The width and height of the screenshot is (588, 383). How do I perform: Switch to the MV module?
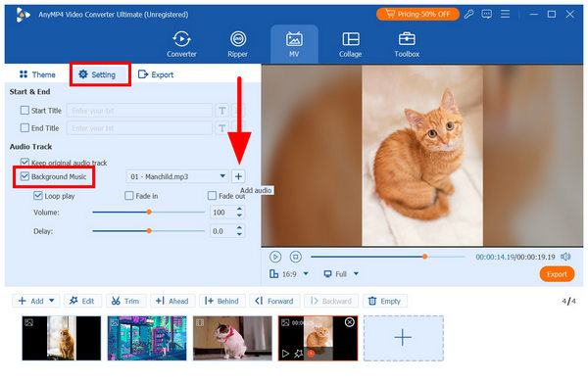(x=294, y=44)
